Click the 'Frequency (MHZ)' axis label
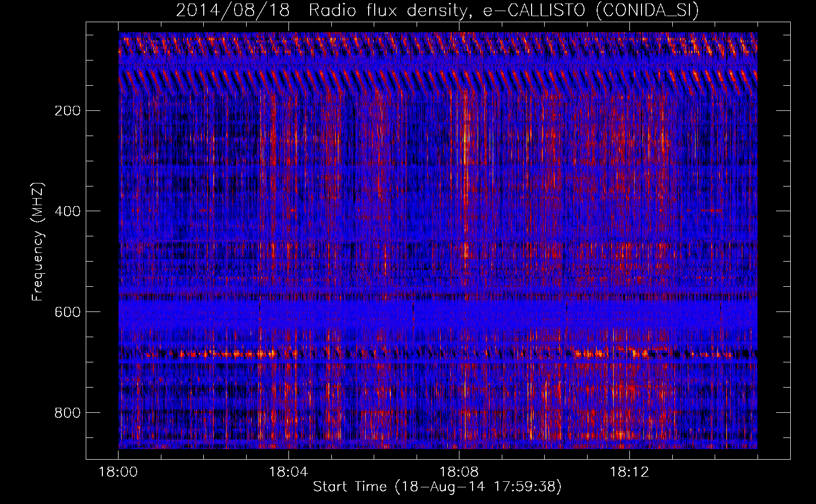The height and width of the screenshot is (504, 816). click(x=38, y=241)
